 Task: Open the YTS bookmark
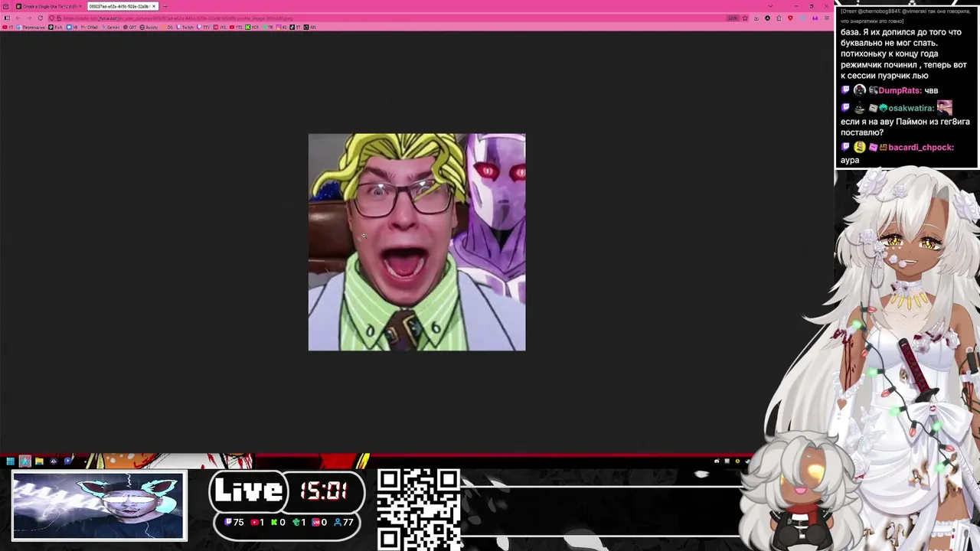(236, 27)
